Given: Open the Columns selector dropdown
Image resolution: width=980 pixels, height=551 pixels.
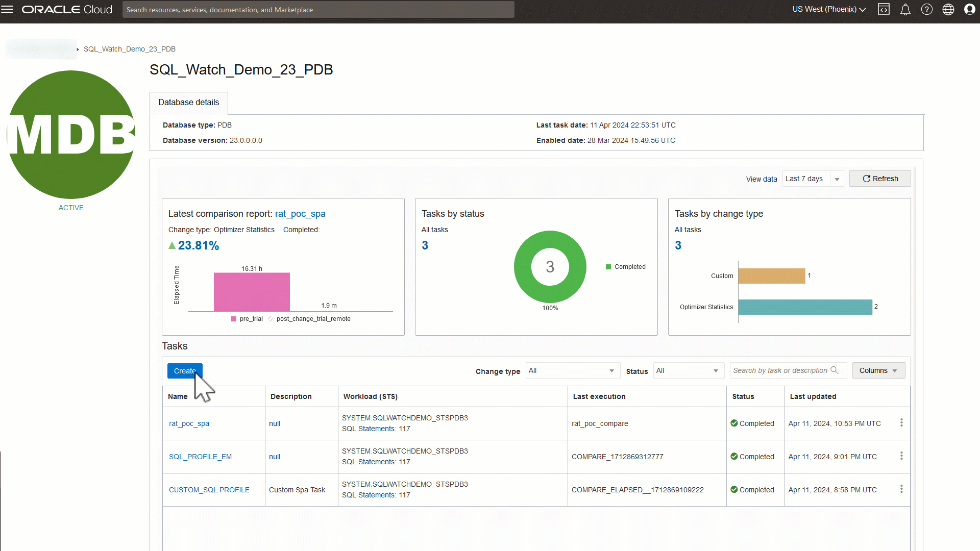Looking at the screenshot, I should point(878,370).
